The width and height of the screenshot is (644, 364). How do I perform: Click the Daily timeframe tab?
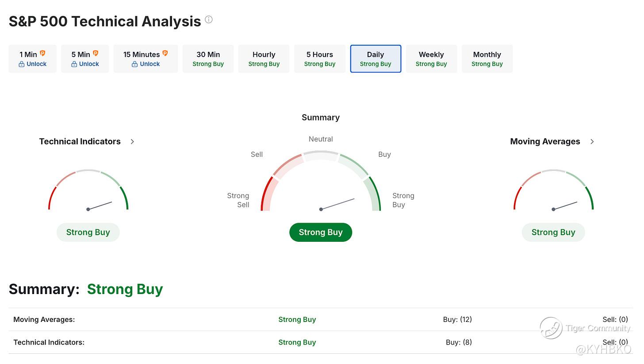pos(376,58)
